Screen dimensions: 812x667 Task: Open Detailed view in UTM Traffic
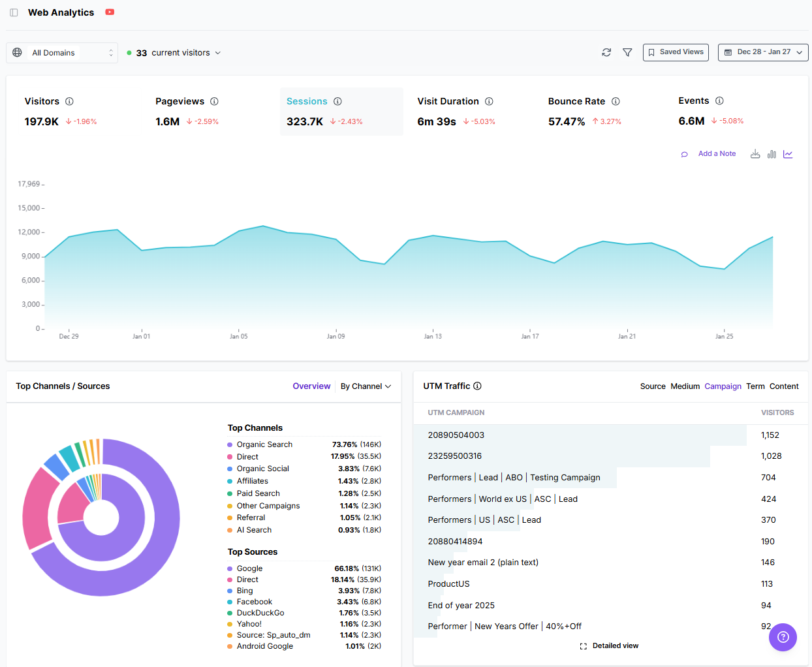(610, 645)
